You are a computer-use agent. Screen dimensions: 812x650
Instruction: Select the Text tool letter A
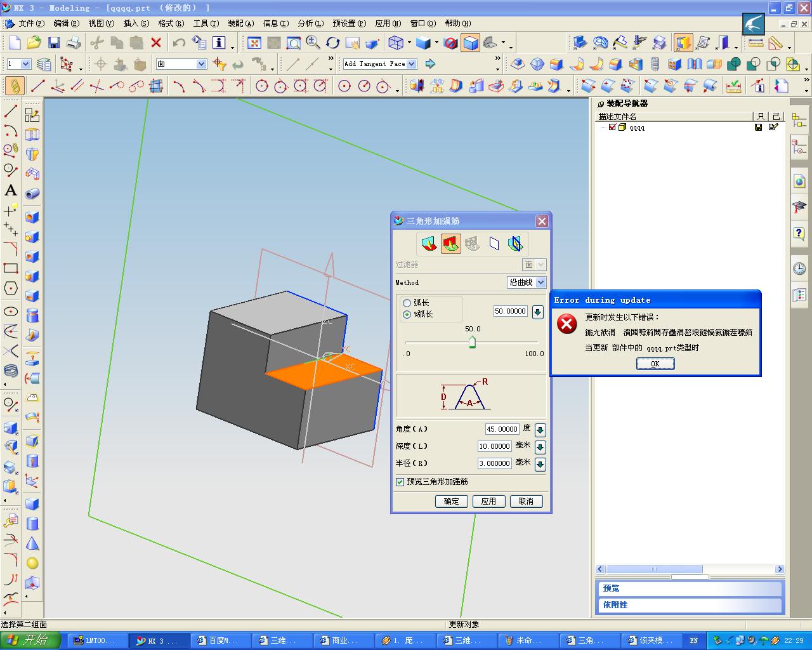click(11, 190)
